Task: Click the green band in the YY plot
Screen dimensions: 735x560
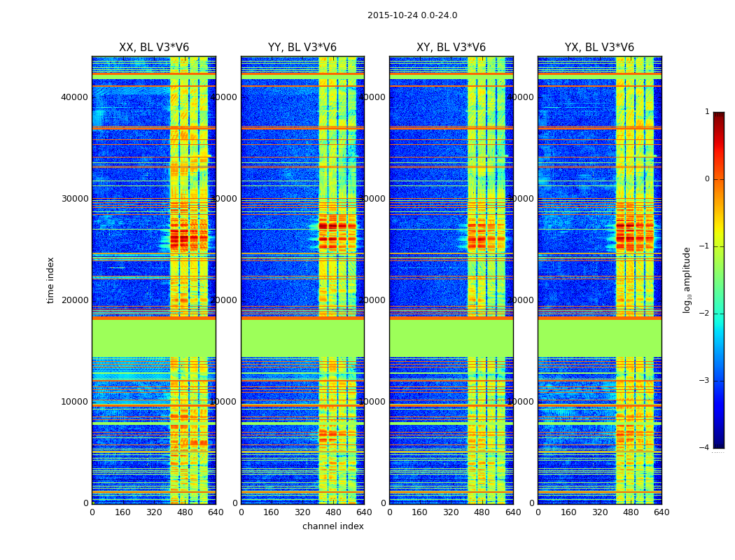Action: point(302,338)
